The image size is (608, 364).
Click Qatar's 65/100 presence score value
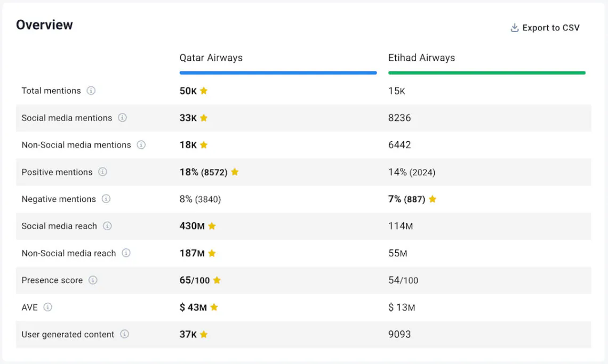195,280
